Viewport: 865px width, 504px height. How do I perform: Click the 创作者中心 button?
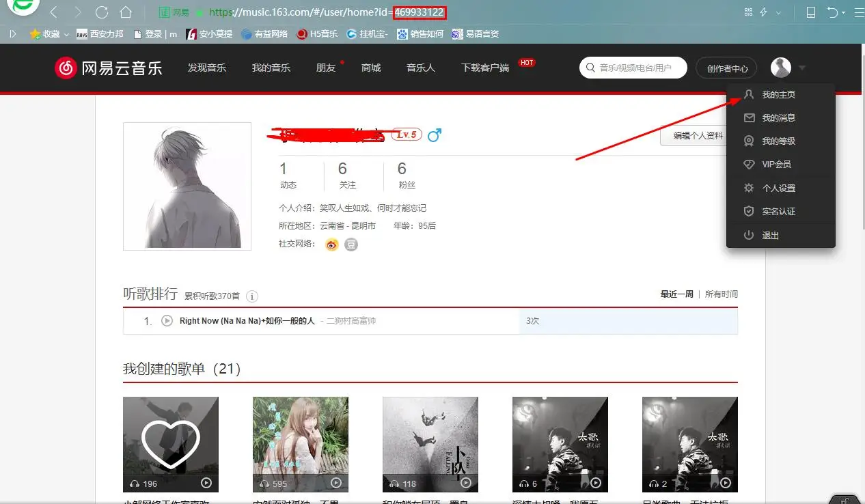727,68
